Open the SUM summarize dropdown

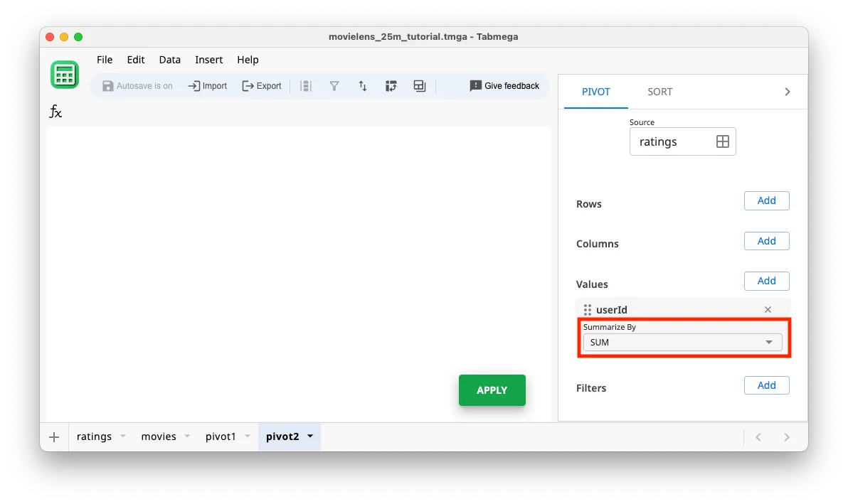tap(682, 342)
